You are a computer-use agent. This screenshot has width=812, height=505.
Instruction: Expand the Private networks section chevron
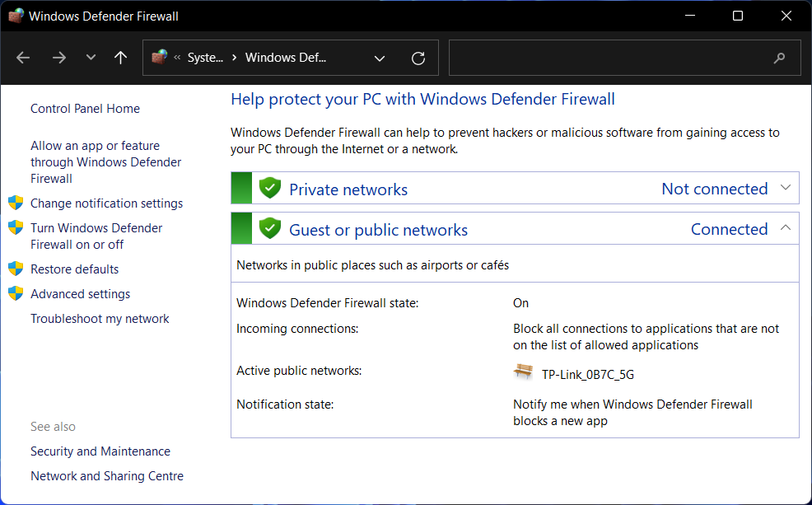click(x=786, y=188)
